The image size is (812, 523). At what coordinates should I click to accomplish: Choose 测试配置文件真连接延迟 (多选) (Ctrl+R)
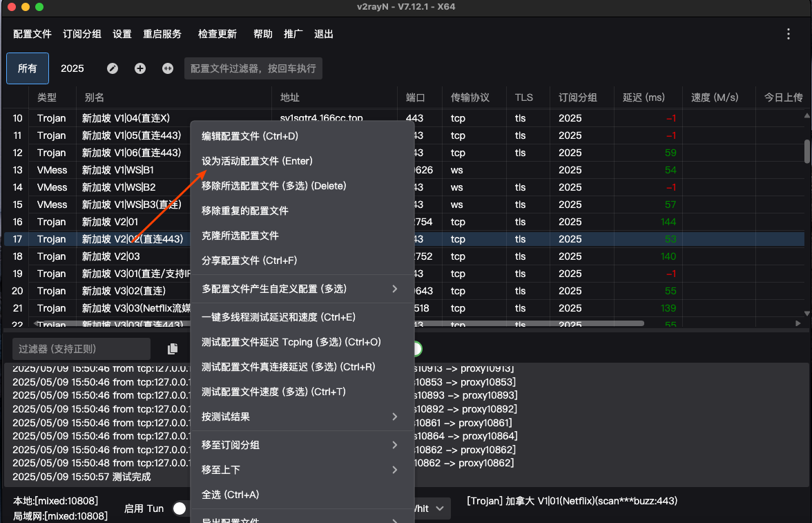[x=302, y=367]
